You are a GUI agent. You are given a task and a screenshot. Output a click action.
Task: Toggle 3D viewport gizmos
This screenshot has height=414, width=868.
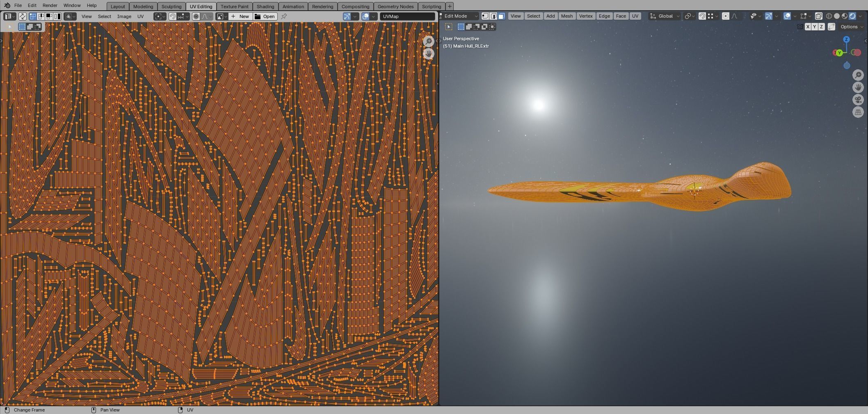[769, 16]
